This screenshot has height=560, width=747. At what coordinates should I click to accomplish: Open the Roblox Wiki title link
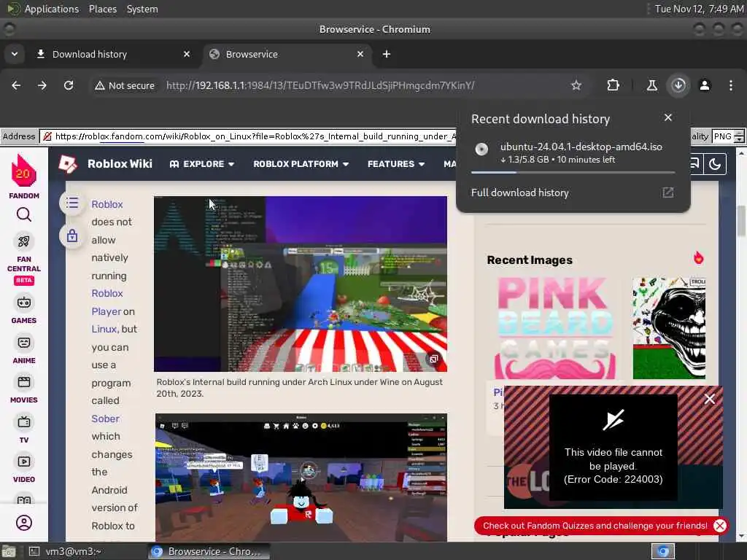[120, 164]
